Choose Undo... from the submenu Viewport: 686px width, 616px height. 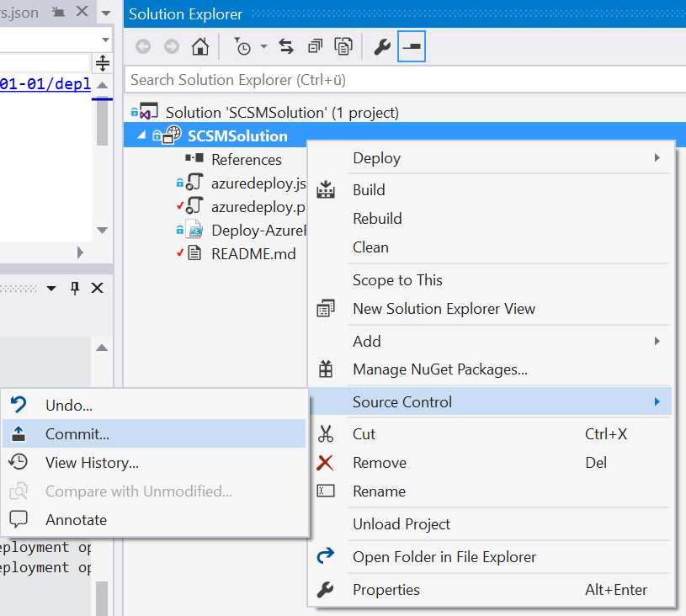tap(69, 406)
